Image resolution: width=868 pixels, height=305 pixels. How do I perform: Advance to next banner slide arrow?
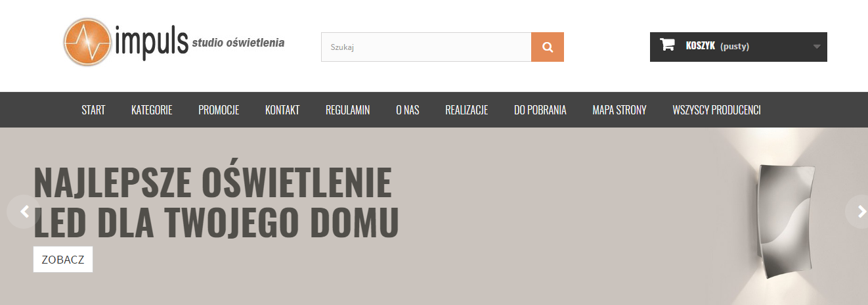(x=859, y=212)
